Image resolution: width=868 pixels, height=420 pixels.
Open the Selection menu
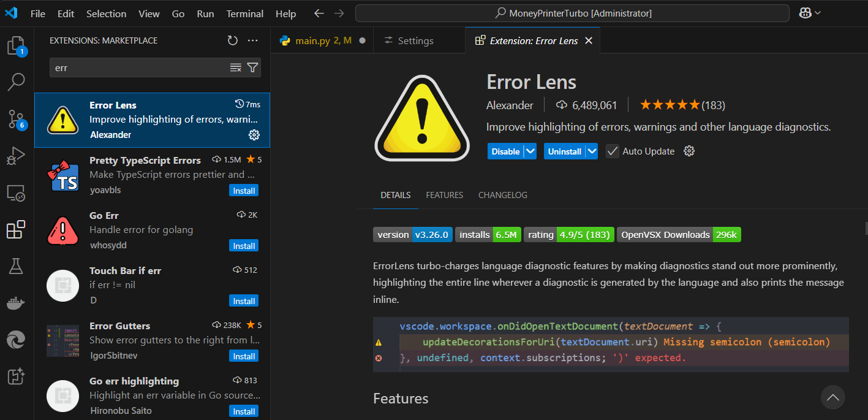coord(106,13)
